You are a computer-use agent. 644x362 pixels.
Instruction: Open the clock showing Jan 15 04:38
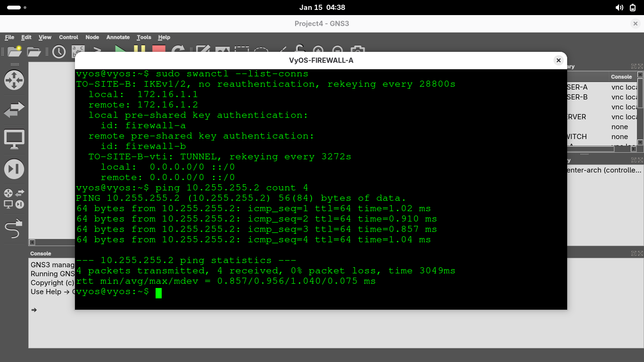(322, 8)
